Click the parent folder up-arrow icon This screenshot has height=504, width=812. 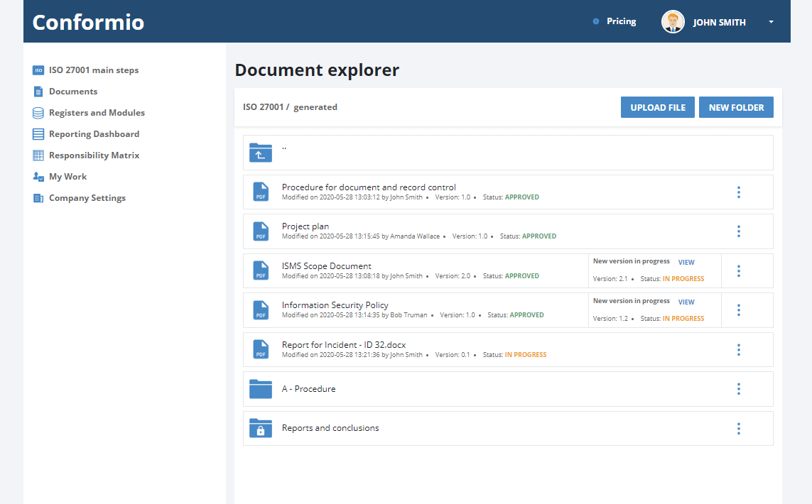[261, 153]
